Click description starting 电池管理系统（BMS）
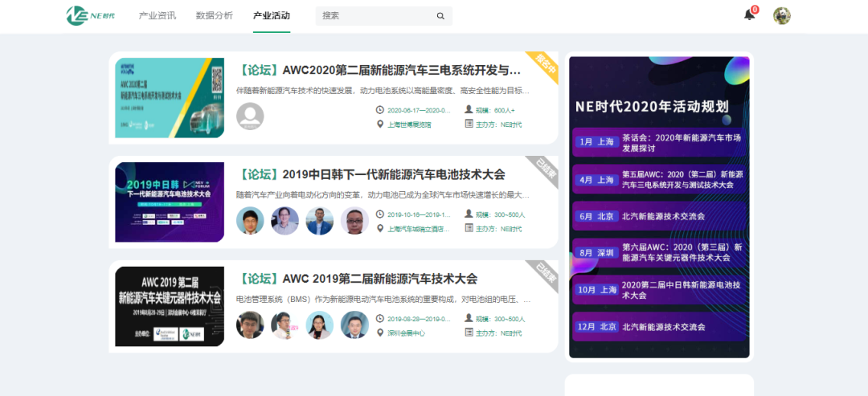 point(383,300)
